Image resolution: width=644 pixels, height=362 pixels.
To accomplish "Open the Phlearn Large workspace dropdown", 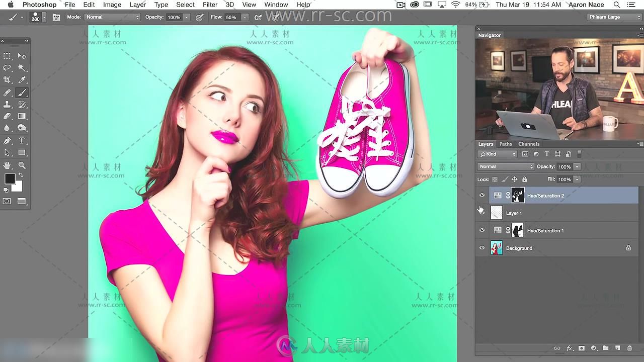I will [x=614, y=17].
